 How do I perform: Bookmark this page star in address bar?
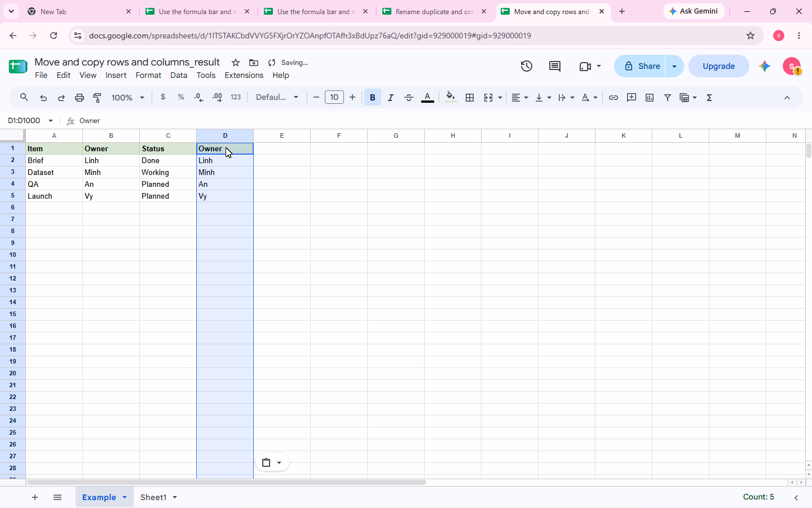point(751,36)
